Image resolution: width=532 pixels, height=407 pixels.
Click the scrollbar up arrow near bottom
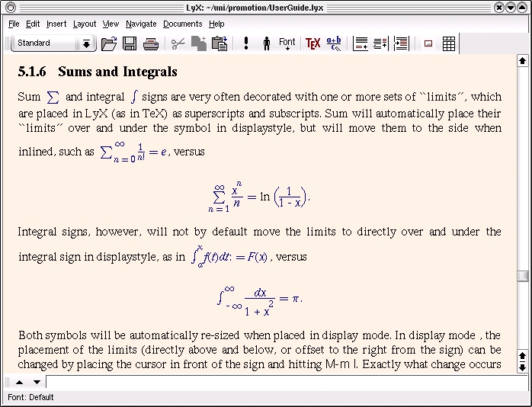(x=523, y=356)
